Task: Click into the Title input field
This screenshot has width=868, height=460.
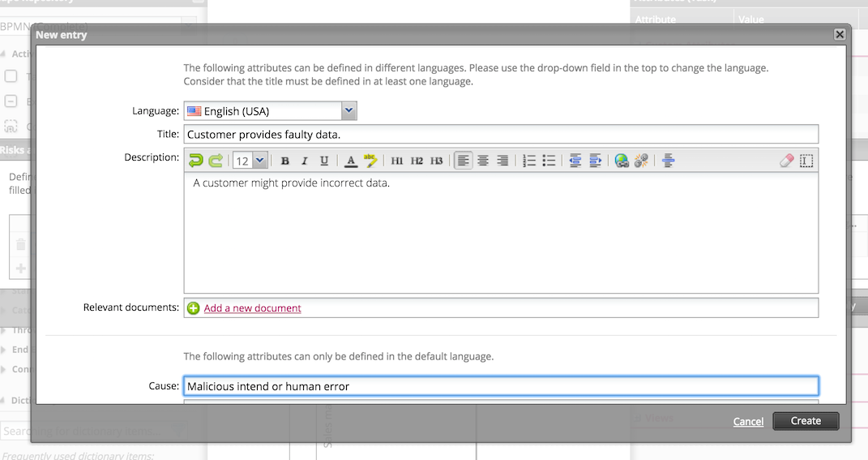Action: [x=500, y=135]
